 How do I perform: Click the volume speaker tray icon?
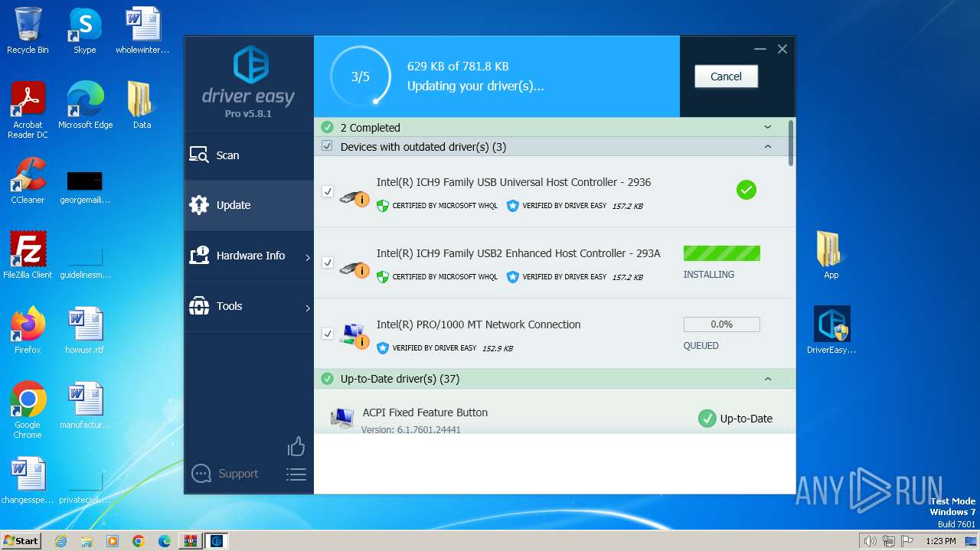click(x=870, y=541)
